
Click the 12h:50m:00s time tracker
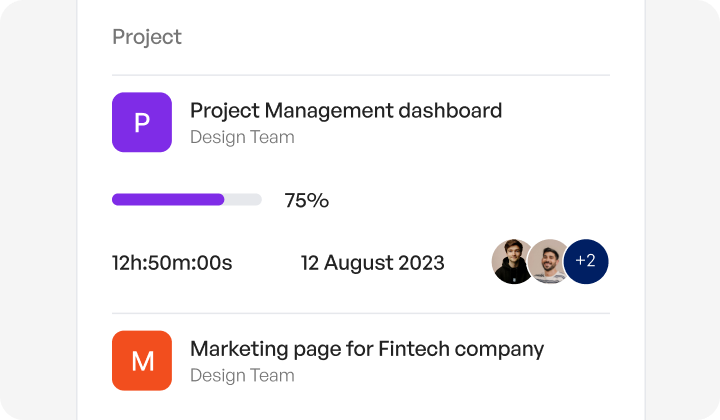click(x=172, y=263)
